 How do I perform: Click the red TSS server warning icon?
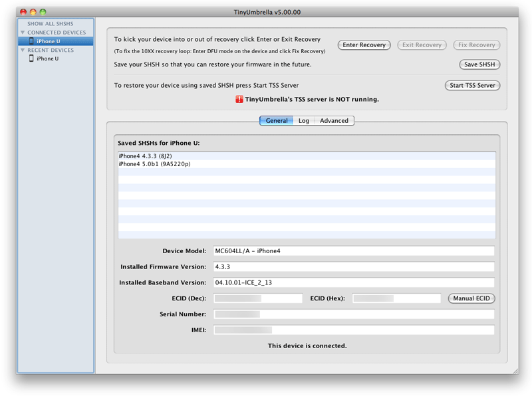239,99
